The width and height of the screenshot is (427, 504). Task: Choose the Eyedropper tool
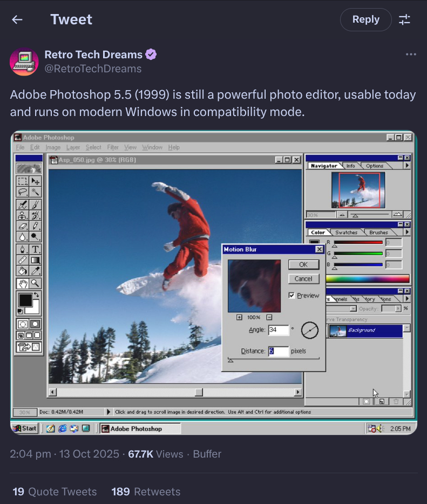tap(36, 271)
